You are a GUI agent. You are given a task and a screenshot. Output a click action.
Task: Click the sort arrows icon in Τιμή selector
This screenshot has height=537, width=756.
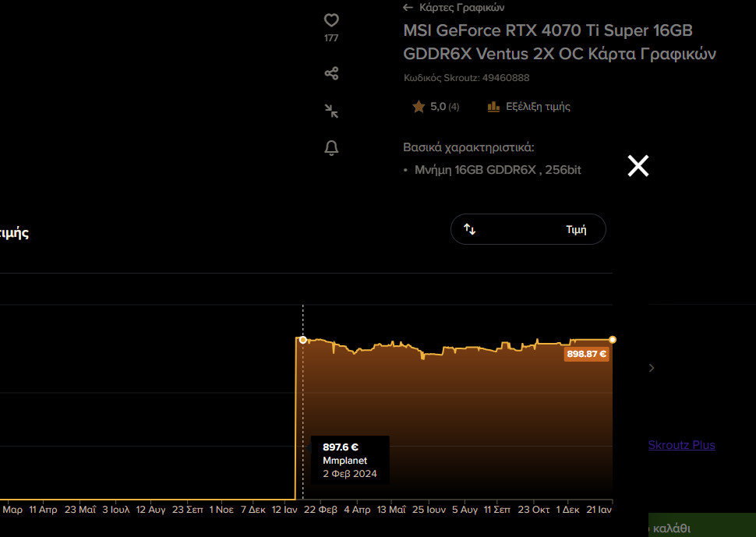pyautogui.click(x=470, y=229)
